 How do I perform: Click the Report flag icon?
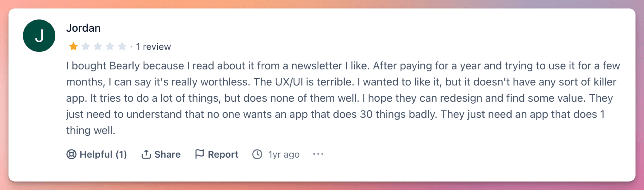[x=200, y=154]
